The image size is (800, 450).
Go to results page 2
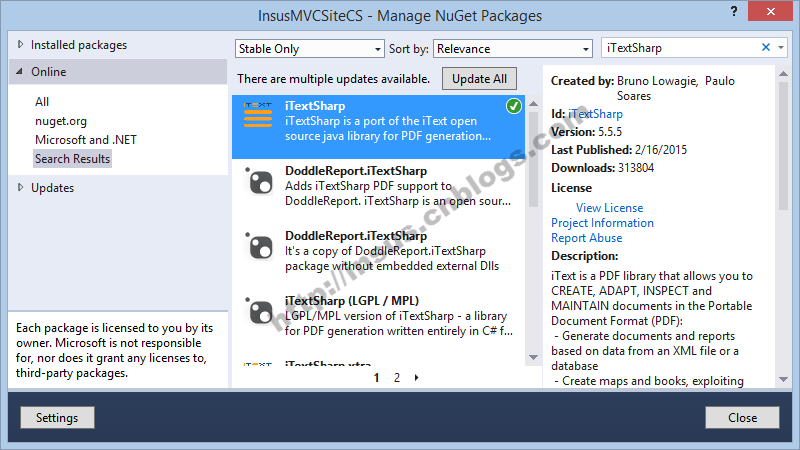(x=396, y=378)
